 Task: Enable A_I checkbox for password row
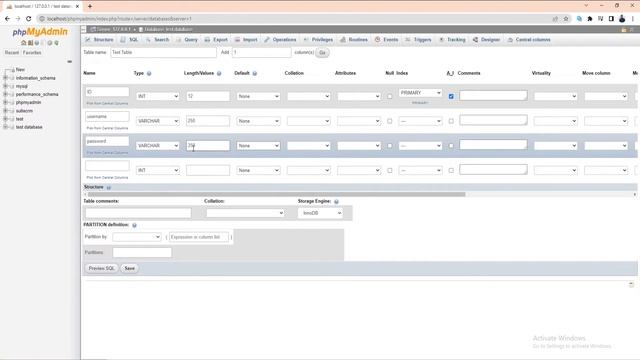[451, 146]
